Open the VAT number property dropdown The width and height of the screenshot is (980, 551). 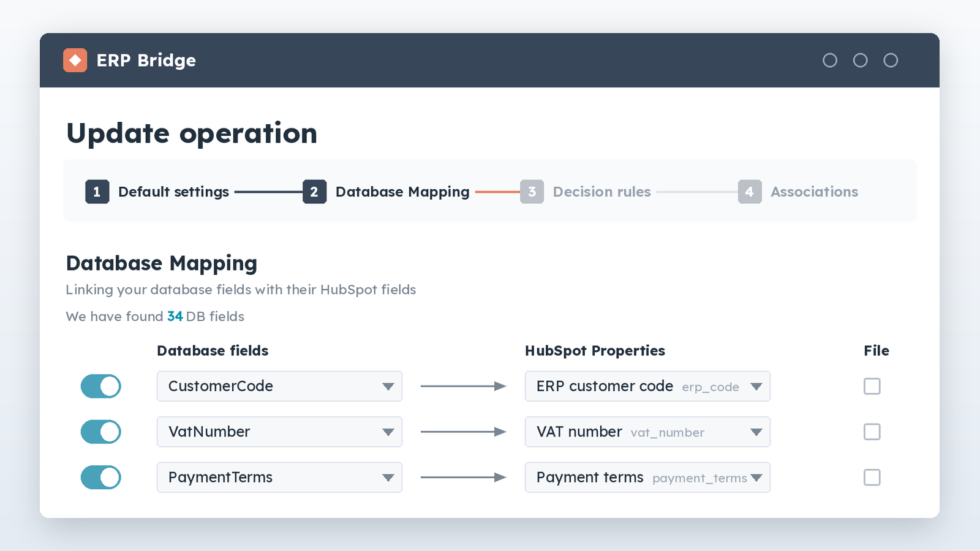click(647, 432)
